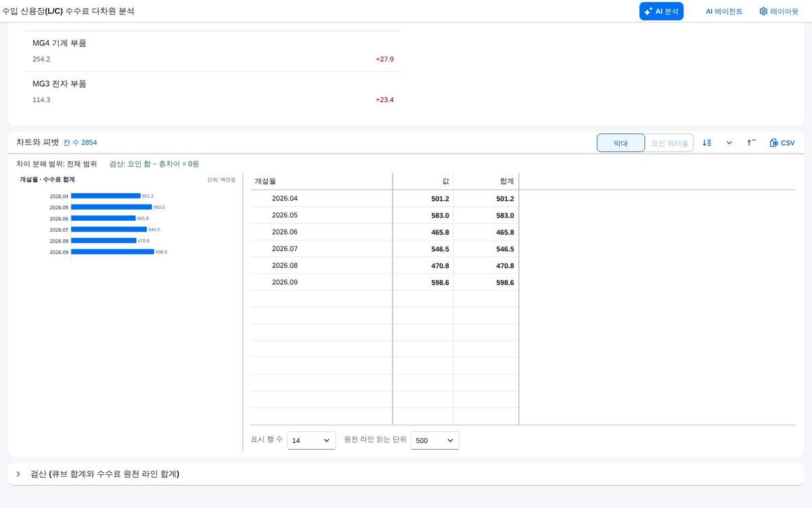
Task: Click the 합계 column header
Action: [x=486, y=182]
